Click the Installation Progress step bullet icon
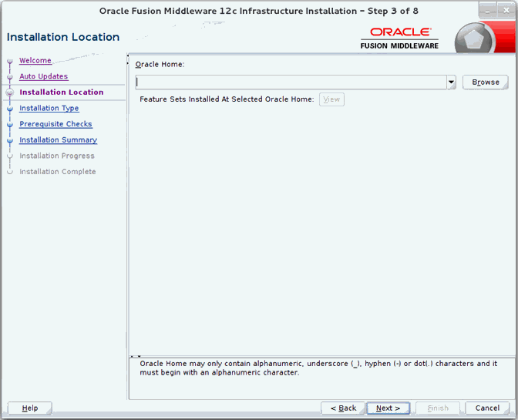 pos(10,156)
